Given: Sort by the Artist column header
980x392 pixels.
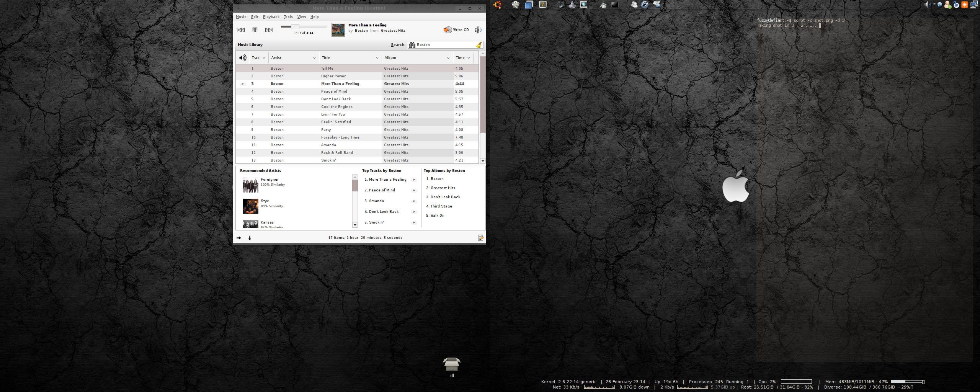Looking at the screenshot, I should point(294,58).
